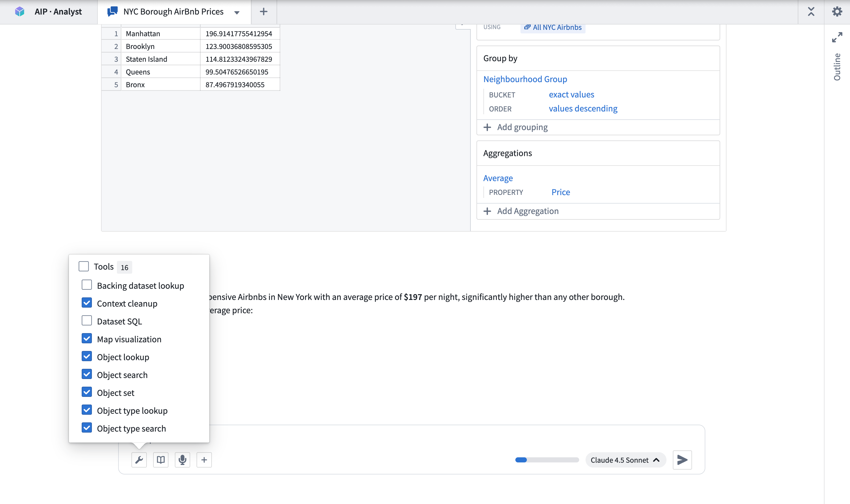Click the AIP Analyst cube logo

click(20, 11)
